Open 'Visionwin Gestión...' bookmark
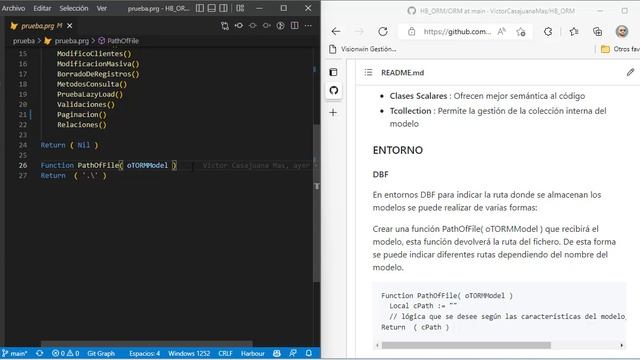The width and height of the screenshot is (640, 360). 362,49
